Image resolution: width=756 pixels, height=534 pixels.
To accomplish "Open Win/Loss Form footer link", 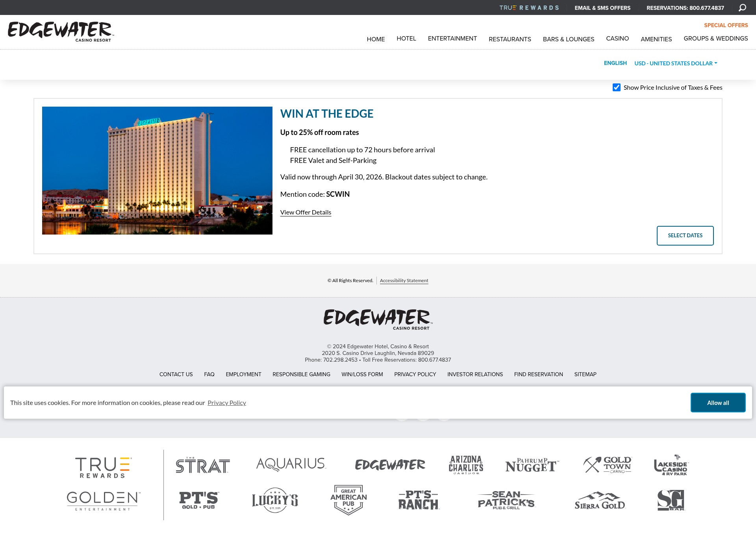I will coord(362,374).
